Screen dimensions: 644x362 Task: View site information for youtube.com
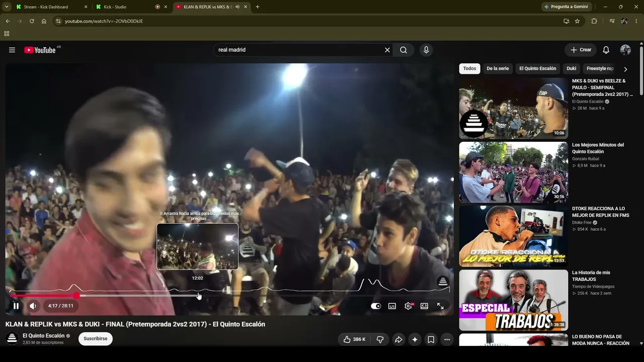58,21
